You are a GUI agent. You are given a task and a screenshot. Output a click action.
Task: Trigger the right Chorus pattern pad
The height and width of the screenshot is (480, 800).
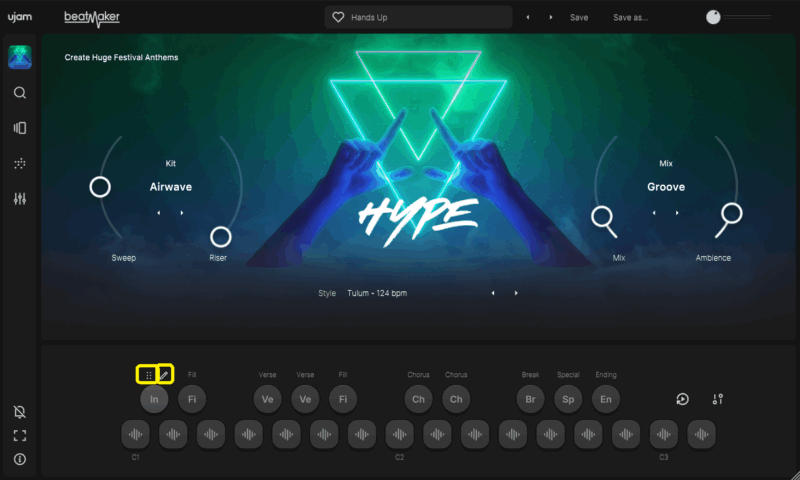(456, 399)
